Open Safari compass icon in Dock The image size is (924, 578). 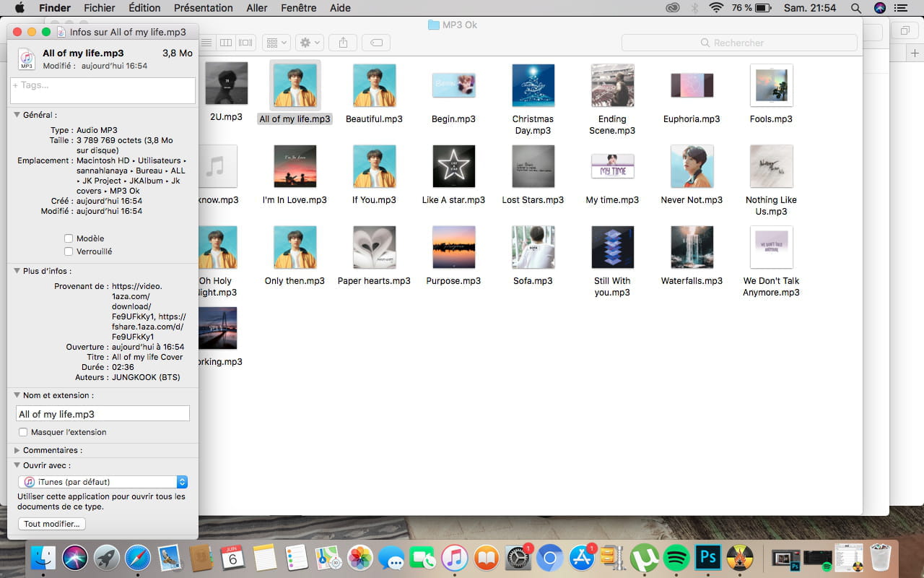pyautogui.click(x=138, y=557)
